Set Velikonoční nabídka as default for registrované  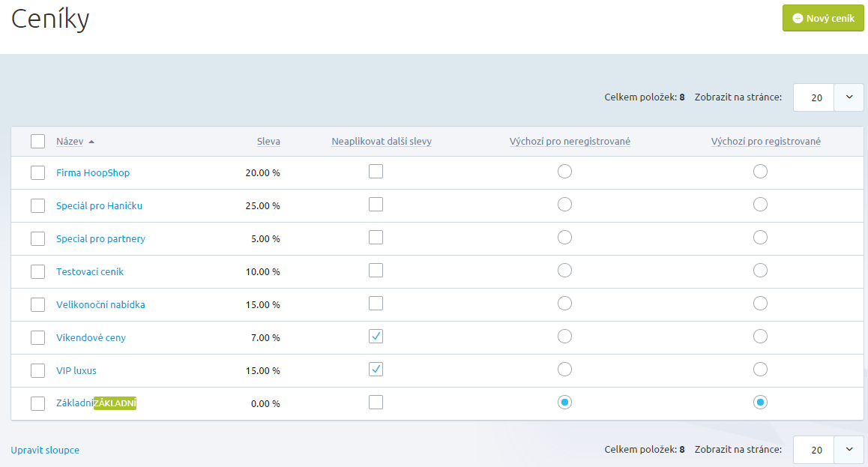point(760,304)
